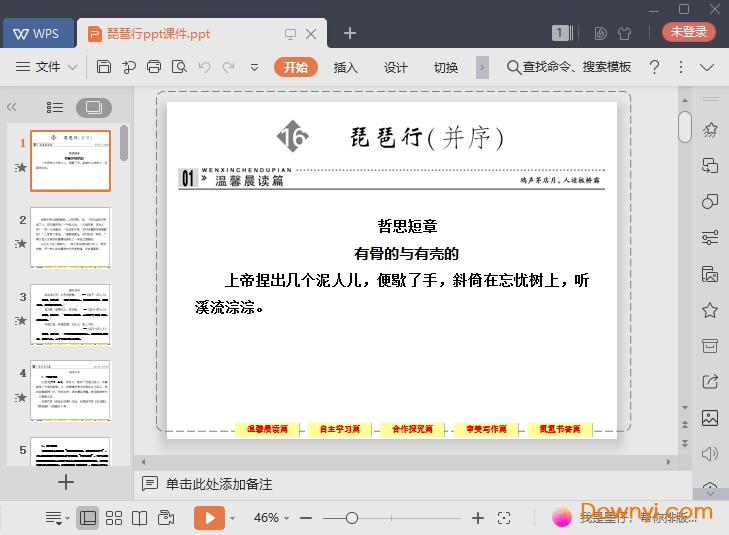Zoom in with the plus button
Image resolution: width=729 pixels, height=535 pixels.
click(477, 518)
